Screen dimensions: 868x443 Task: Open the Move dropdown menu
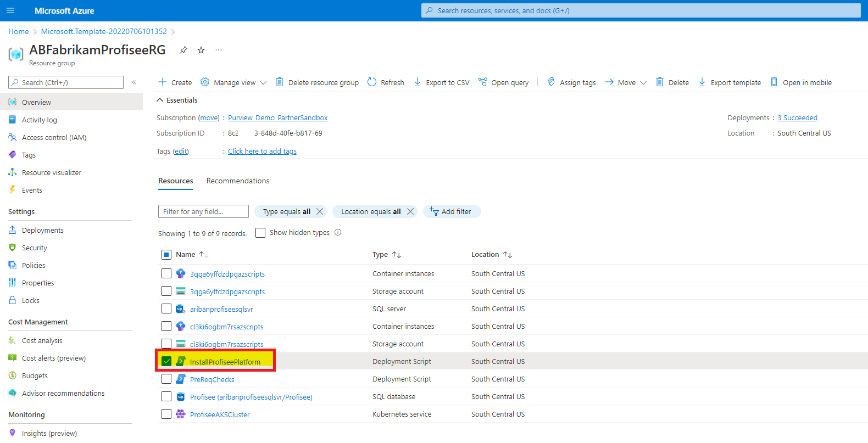tap(626, 82)
